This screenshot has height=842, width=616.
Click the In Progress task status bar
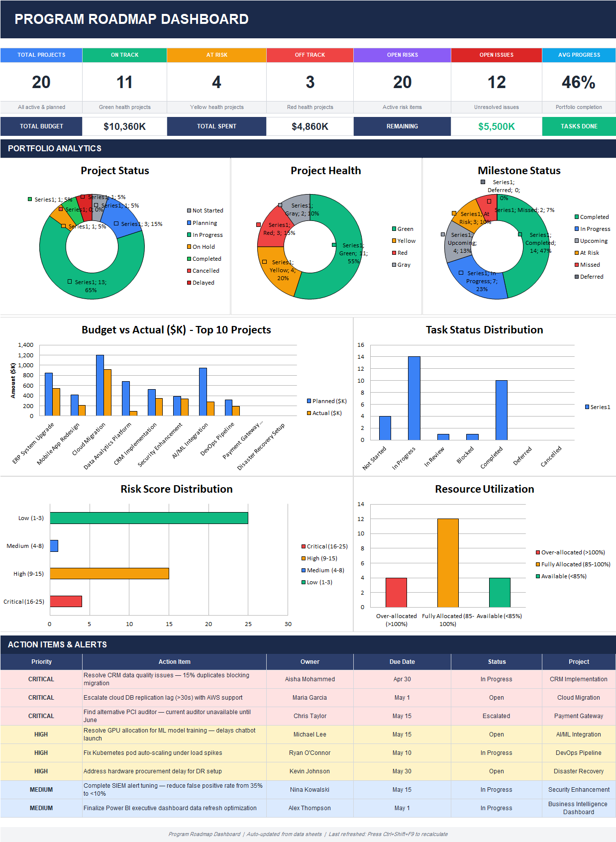(414, 398)
